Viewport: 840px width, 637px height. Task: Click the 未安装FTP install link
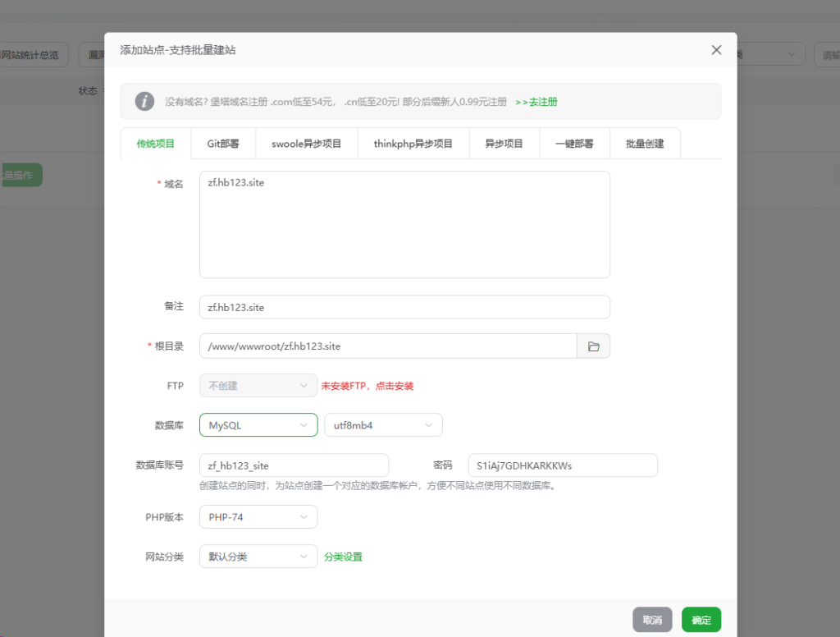[x=367, y=386]
